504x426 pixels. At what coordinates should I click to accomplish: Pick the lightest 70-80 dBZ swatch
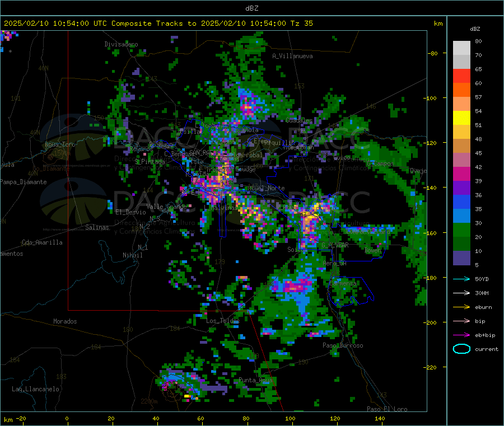(x=461, y=48)
